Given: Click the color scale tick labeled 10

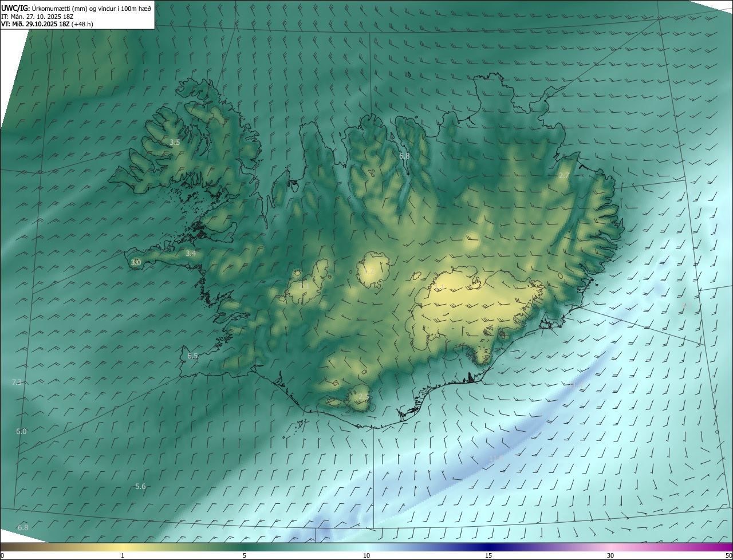Looking at the screenshot, I should 366,555.
